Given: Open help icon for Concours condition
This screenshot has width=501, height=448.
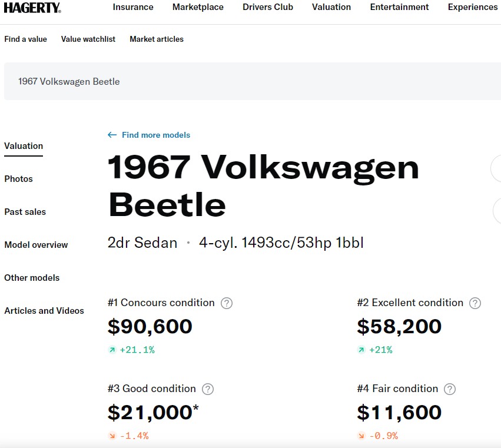Looking at the screenshot, I should (x=227, y=303).
